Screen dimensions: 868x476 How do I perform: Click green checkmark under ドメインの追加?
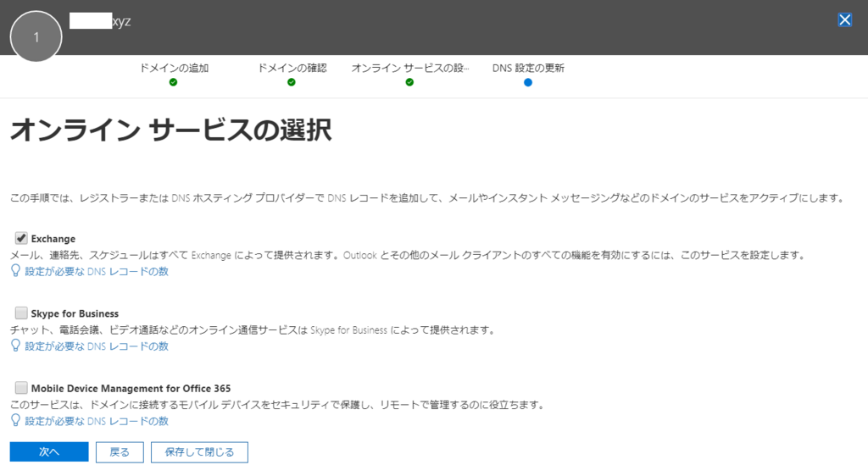click(173, 82)
